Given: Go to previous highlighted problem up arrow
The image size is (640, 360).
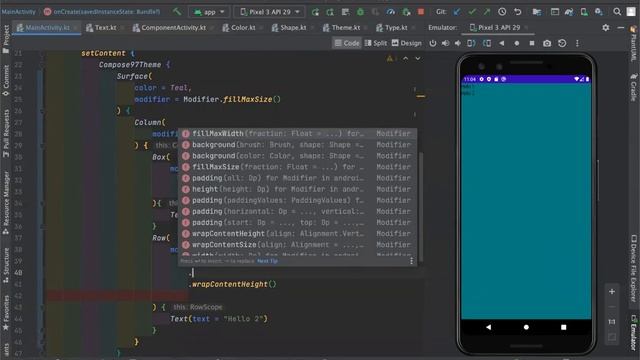Looking at the screenshot, I should (x=405, y=59).
